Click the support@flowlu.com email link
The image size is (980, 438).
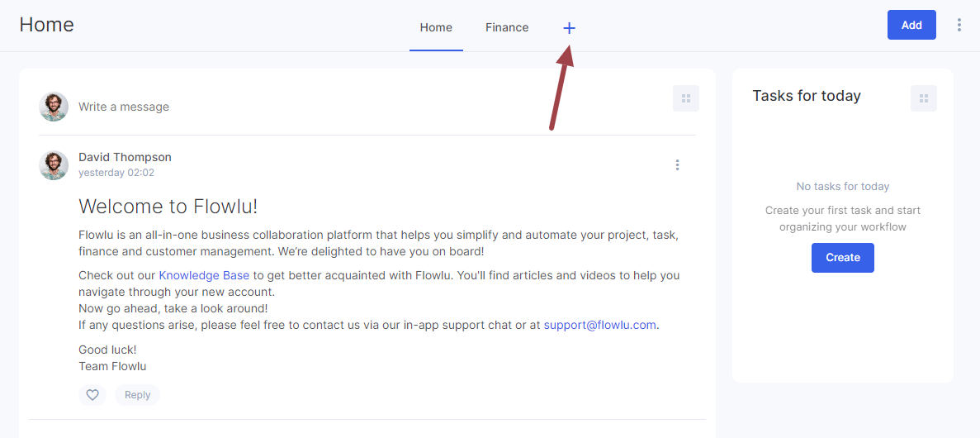[600, 326]
